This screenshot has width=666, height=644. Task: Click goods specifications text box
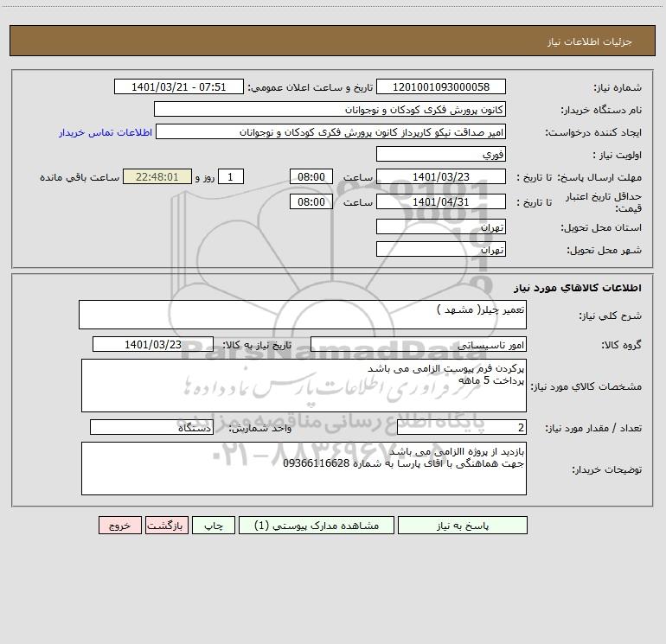point(304,386)
